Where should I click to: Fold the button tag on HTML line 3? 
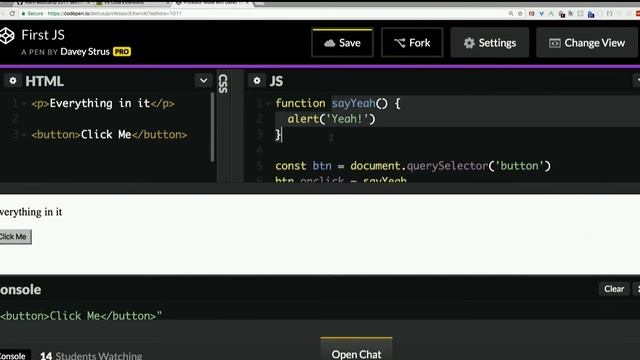pos(24,135)
